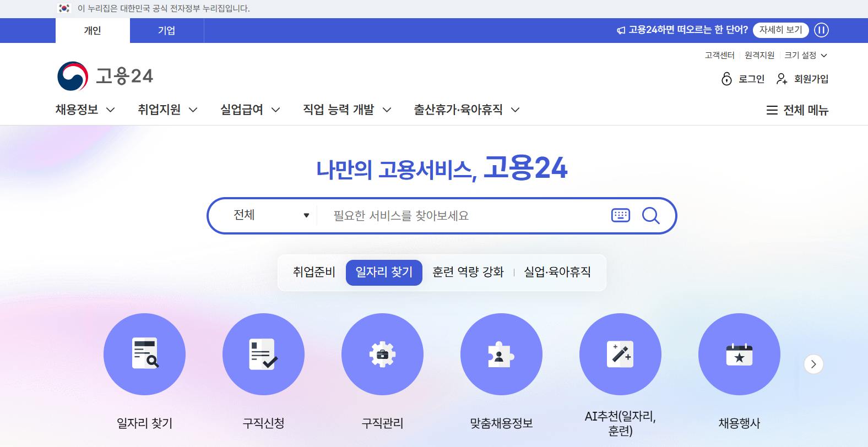Screen dimensions: 868x447
Task: Expand the 취업지원 menu
Action: (x=168, y=110)
